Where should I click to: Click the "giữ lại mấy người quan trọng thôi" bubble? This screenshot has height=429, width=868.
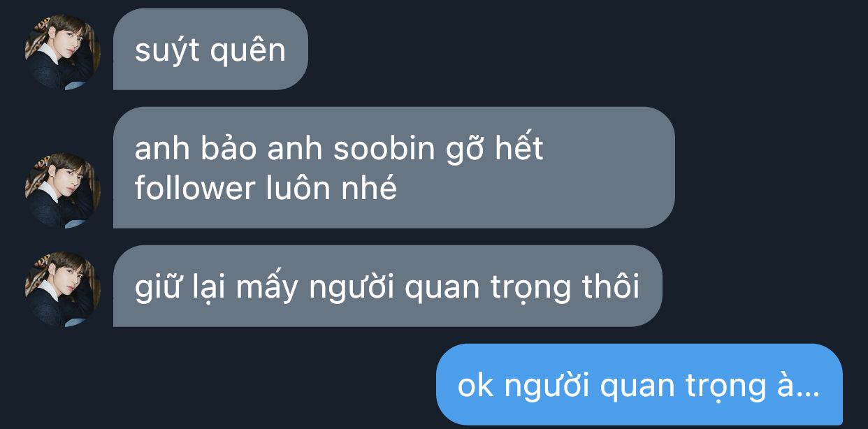pyautogui.click(x=387, y=286)
